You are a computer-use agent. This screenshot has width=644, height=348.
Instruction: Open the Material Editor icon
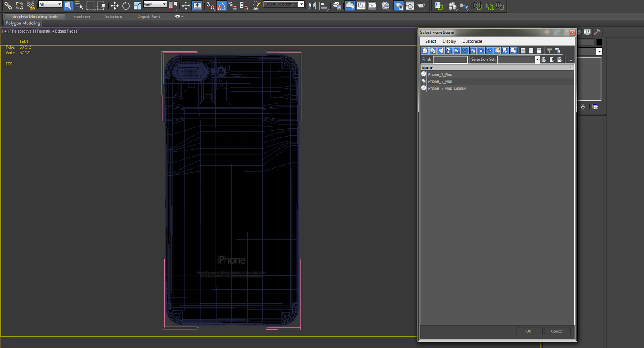[x=386, y=6]
